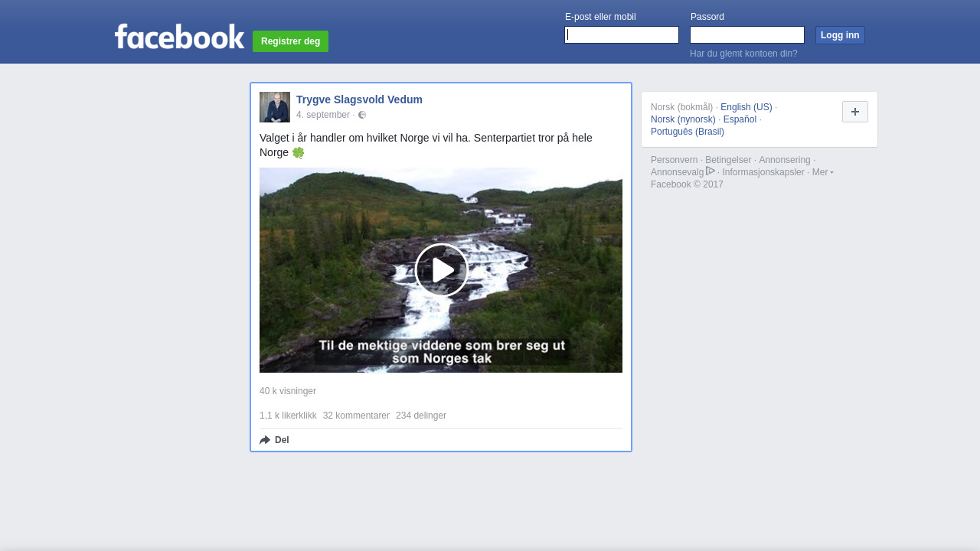The width and height of the screenshot is (980, 551).
Task: Switch language to Español
Action: coord(740,119)
